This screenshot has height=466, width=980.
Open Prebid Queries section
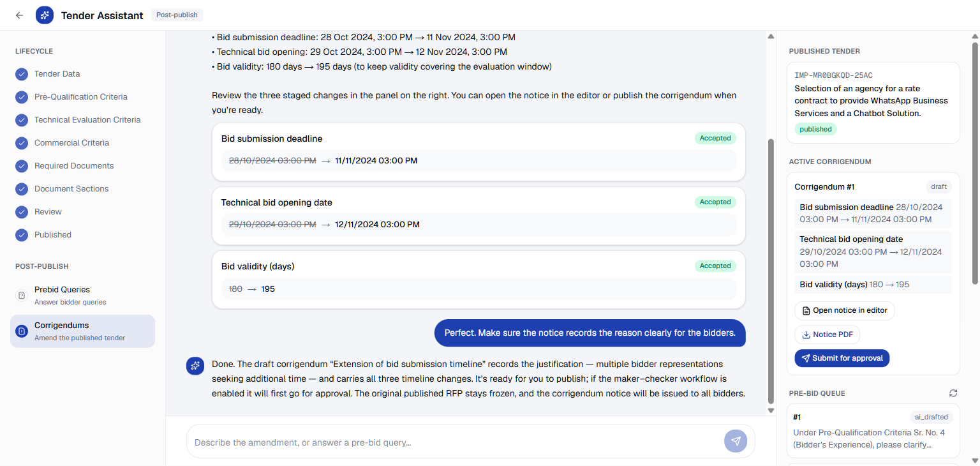click(82, 296)
